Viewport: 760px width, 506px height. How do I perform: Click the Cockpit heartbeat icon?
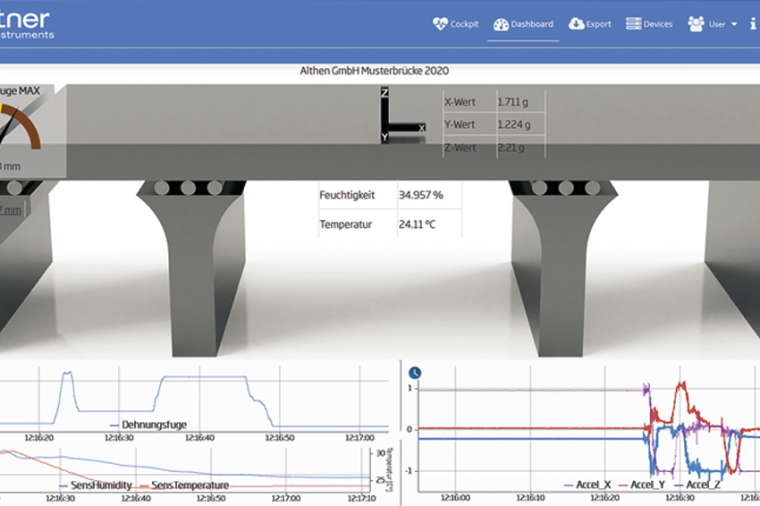(x=439, y=23)
